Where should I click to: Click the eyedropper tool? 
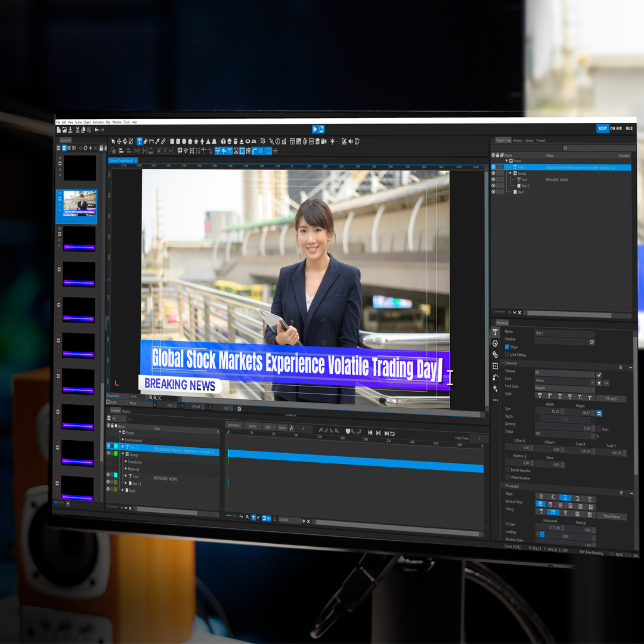(157, 141)
